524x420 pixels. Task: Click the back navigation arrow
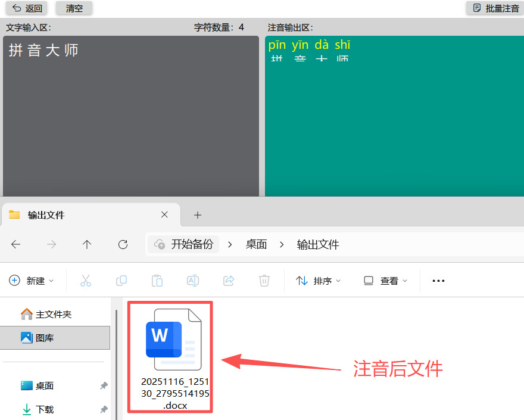coord(15,244)
